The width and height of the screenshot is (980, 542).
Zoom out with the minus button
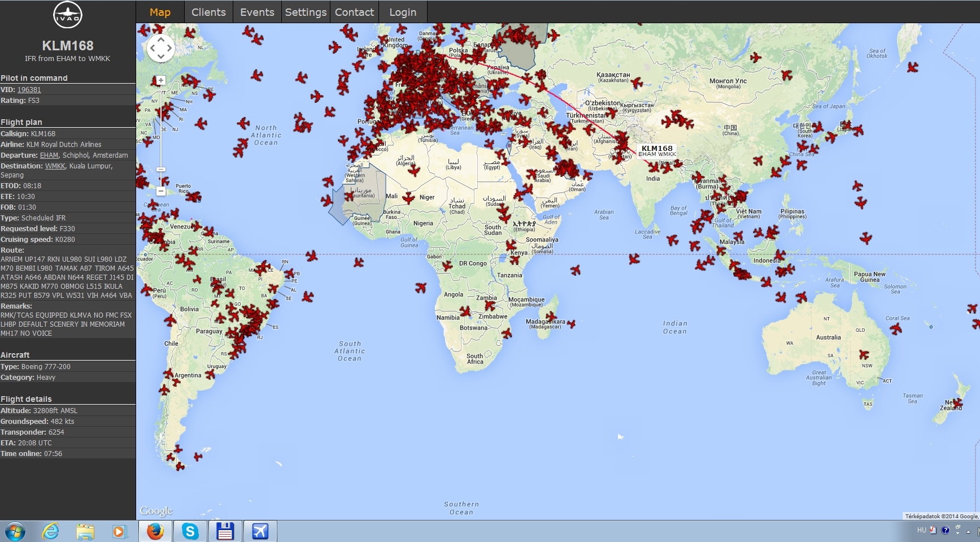tap(161, 192)
